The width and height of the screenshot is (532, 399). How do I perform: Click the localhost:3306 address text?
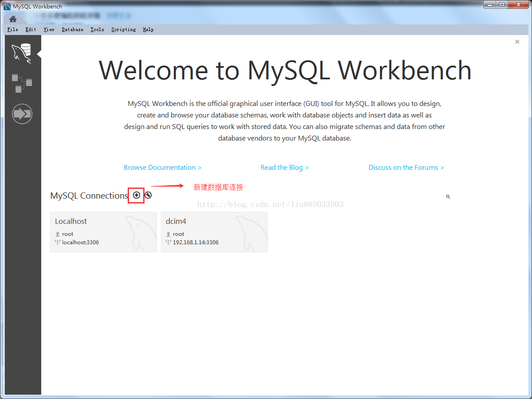pyautogui.click(x=80, y=243)
